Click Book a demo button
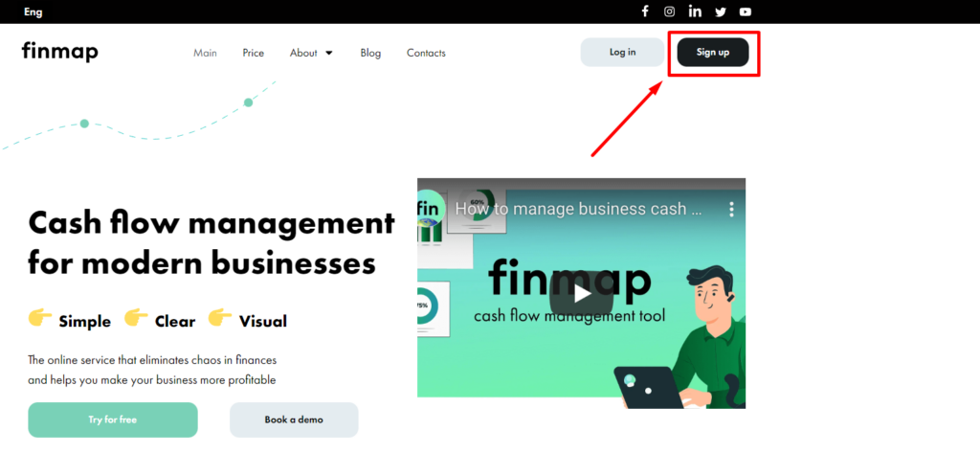 point(294,419)
